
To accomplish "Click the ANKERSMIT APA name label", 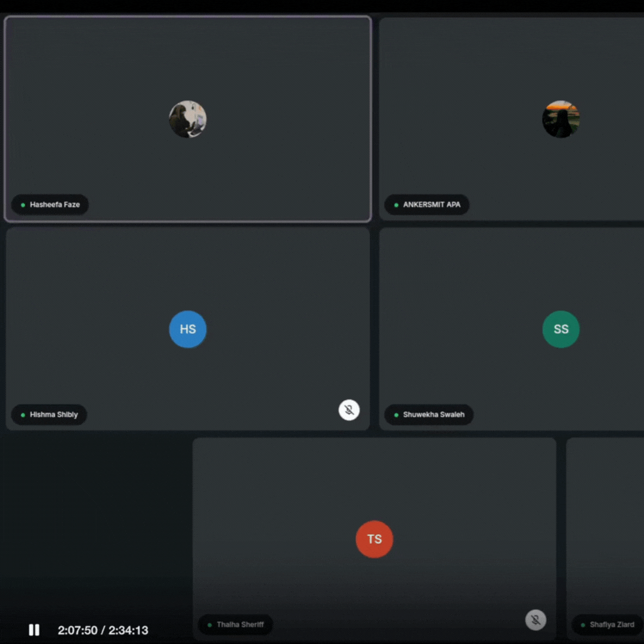I will click(x=431, y=205).
